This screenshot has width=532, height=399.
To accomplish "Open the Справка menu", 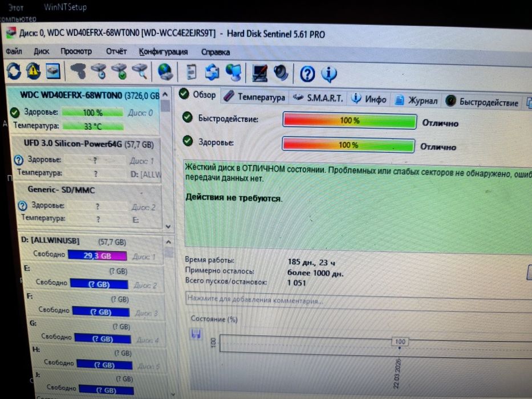I will coord(216,52).
